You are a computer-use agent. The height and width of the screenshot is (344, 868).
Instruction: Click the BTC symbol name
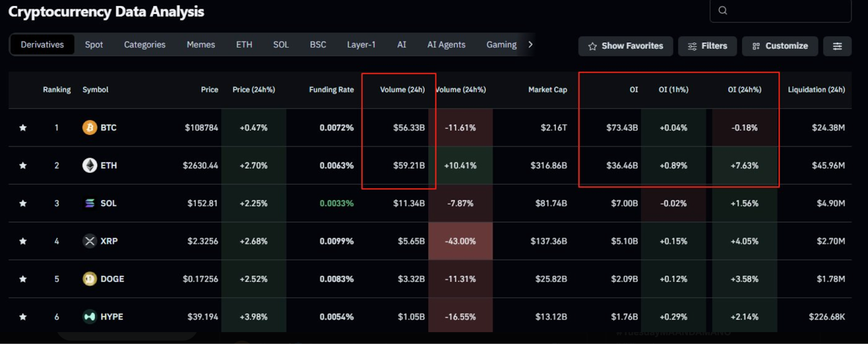(108, 128)
